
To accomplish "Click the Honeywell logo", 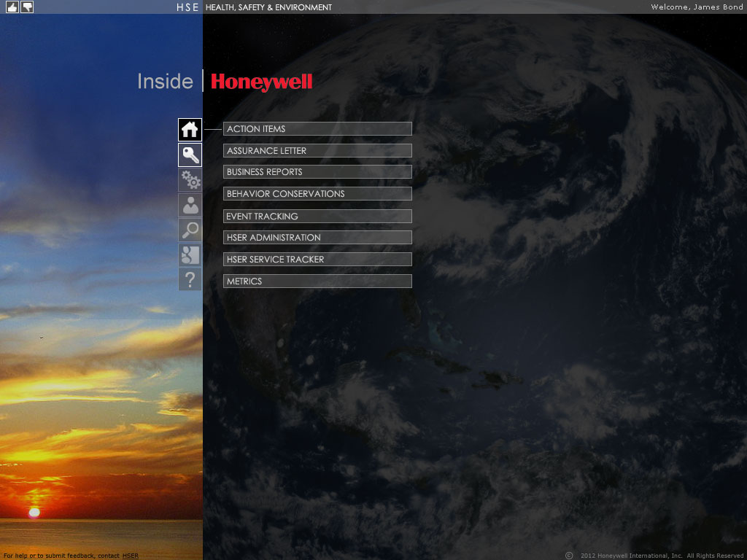I will [261, 82].
